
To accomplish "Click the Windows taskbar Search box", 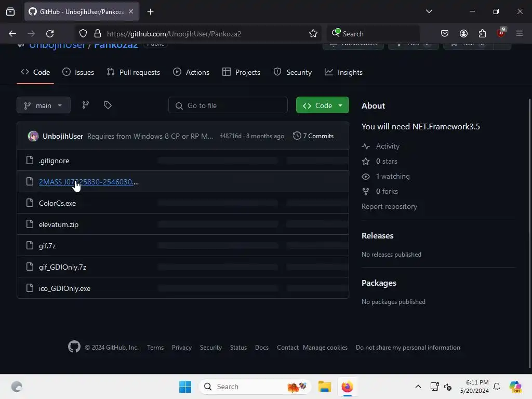I will [x=255, y=387].
